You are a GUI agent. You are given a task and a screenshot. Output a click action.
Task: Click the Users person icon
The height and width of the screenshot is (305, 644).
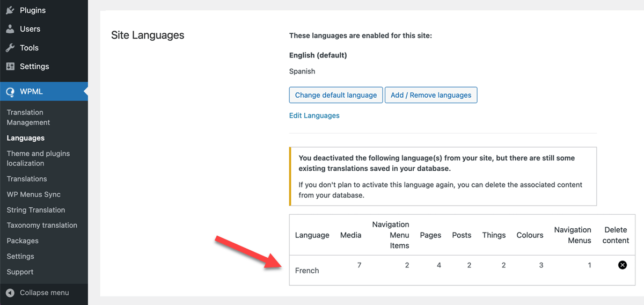tap(10, 29)
